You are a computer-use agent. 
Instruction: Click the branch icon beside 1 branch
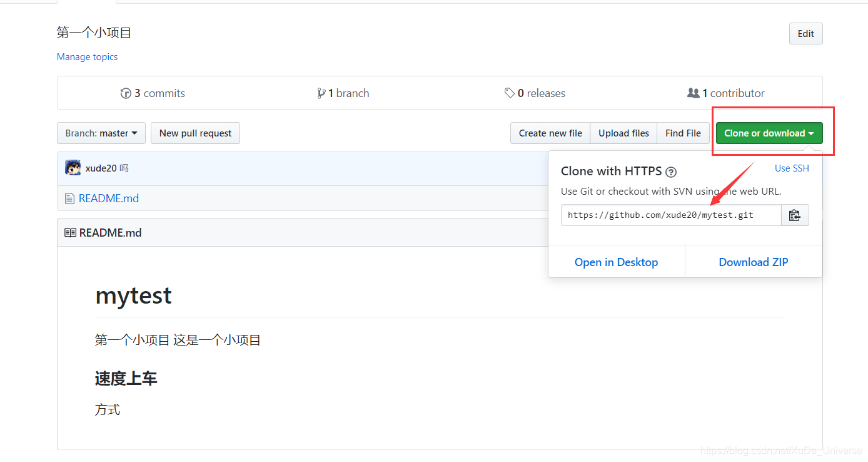(321, 93)
